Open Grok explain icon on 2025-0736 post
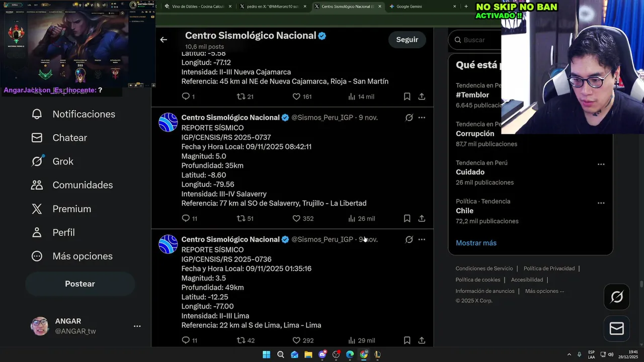This screenshot has height=362, width=644. [x=409, y=240]
